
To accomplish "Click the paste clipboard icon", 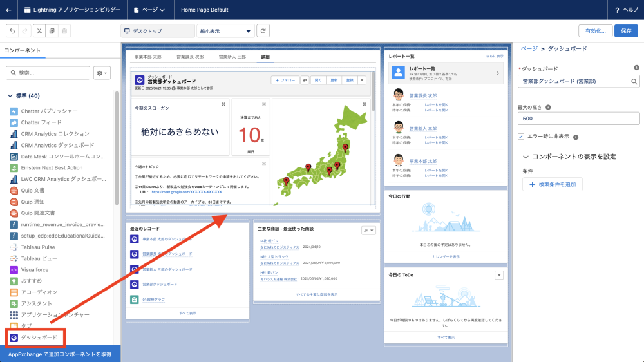I will pyautogui.click(x=64, y=31).
